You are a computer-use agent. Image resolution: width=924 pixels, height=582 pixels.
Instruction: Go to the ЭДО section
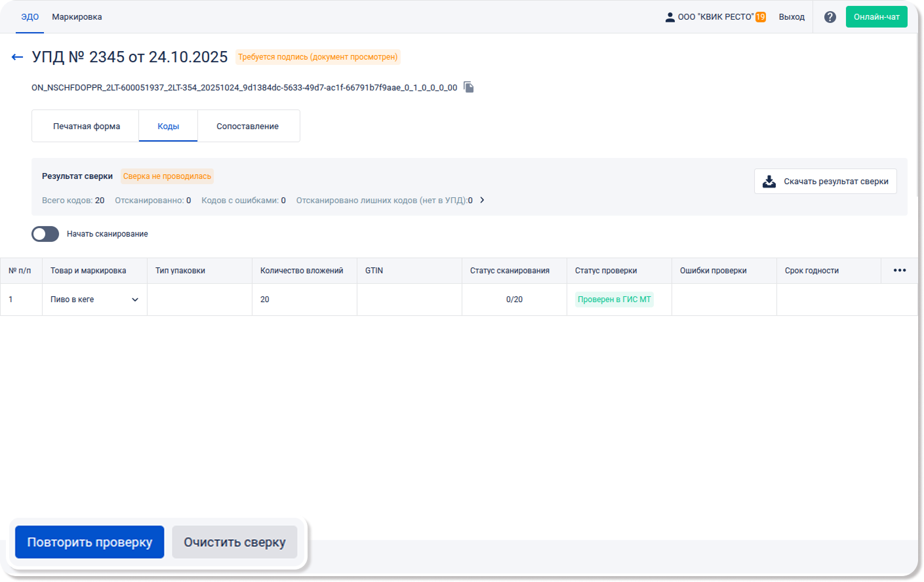click(x=30, y=17)
